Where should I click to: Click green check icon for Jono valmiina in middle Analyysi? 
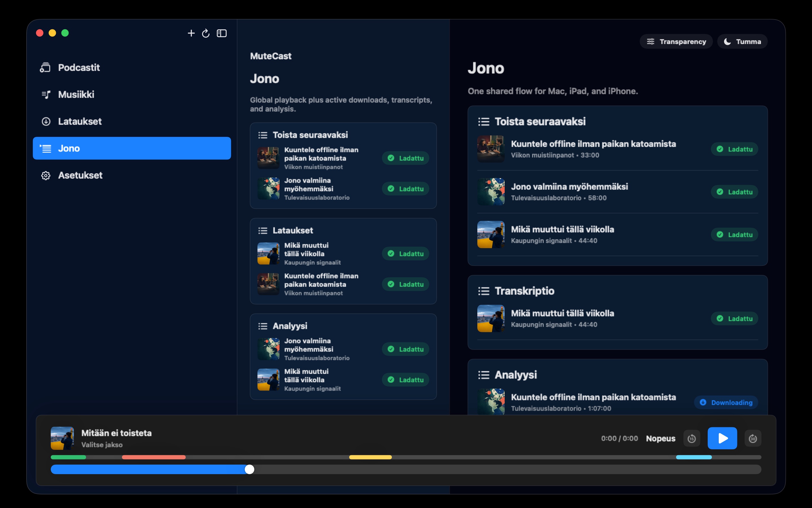[391, 349]
